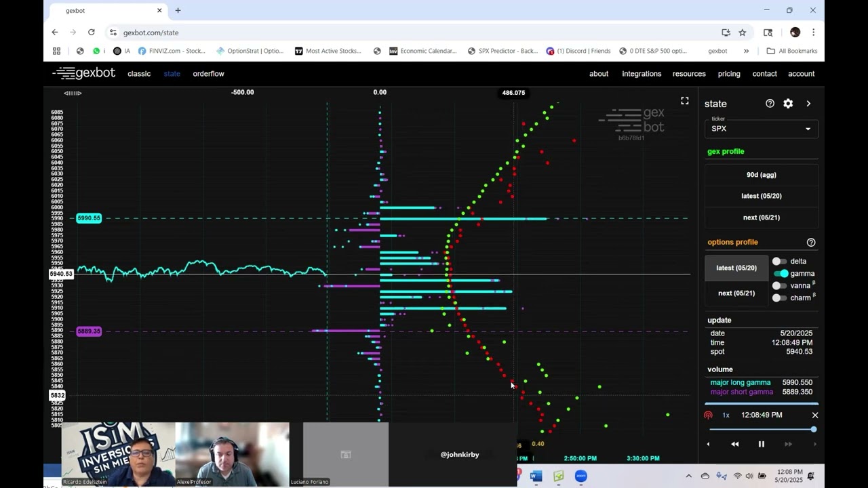Screen dimensions: 868x488
Task: Toggle the charm options profile
Action: [x=779, y=298]
